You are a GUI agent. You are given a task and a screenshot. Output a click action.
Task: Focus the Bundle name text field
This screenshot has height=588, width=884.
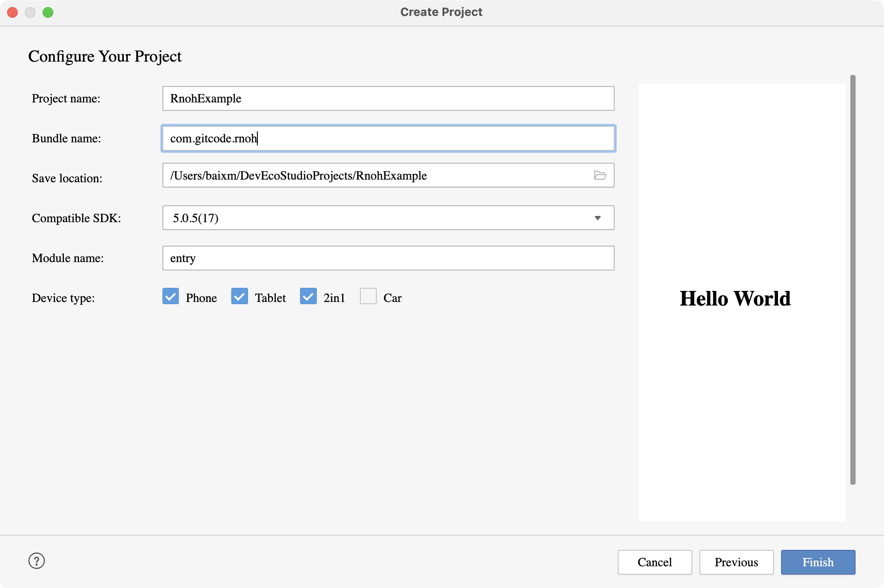[x=388, y=138]
